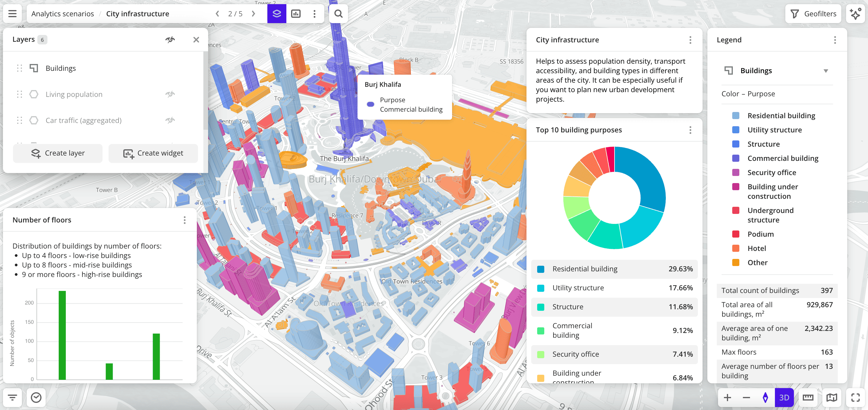Open the Number of floors widget menu
Viewport: 868px width, 410px height.
click(184, 220)
